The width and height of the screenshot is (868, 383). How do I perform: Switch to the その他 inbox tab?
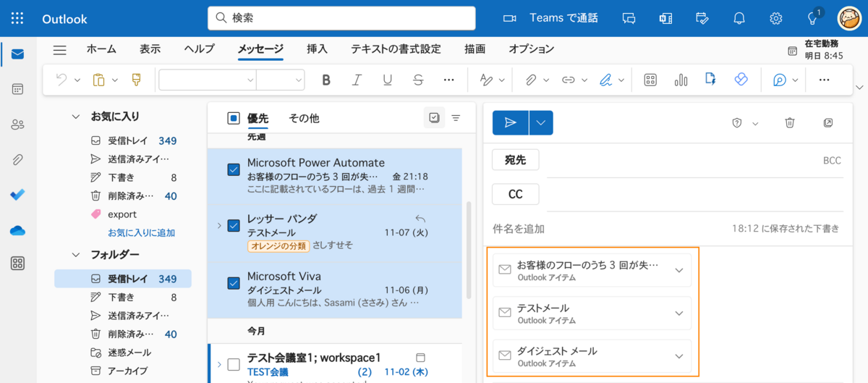pyautogui.click(x=304, y=118)
